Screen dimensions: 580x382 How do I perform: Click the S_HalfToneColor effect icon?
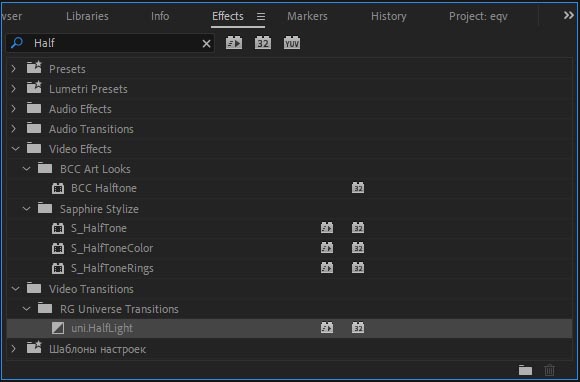click(58, 248)
